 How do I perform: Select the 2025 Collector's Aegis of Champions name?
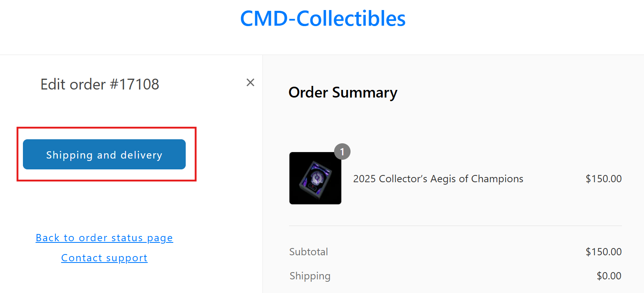tap(438, 179)
